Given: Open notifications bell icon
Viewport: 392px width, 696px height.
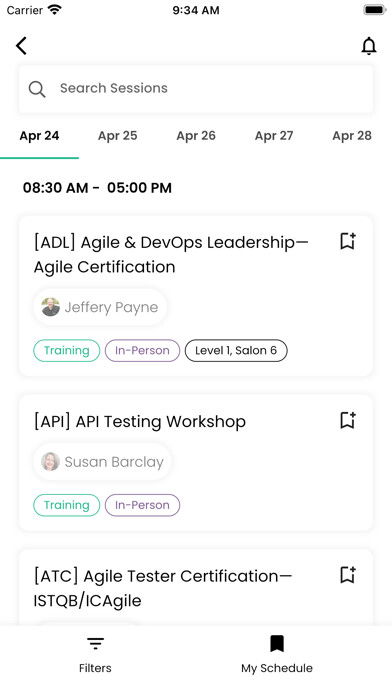Looking at the screenshot, I should tap(369, 46).
